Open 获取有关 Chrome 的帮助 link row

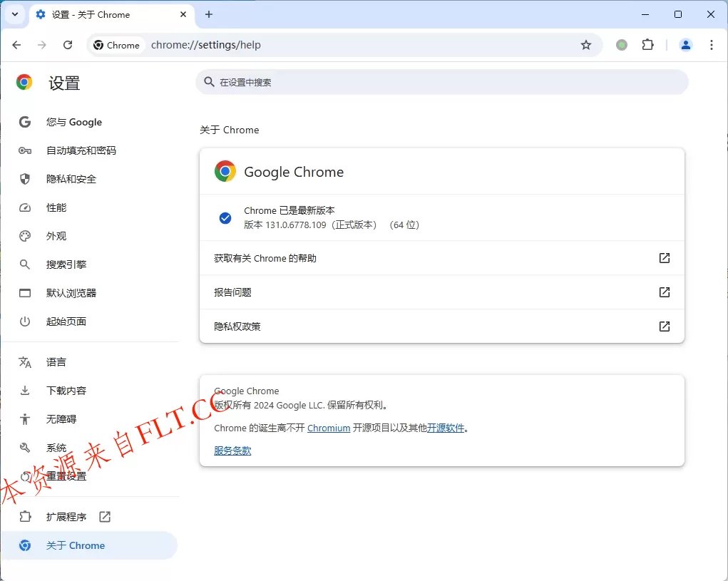[x=442, y=258]
